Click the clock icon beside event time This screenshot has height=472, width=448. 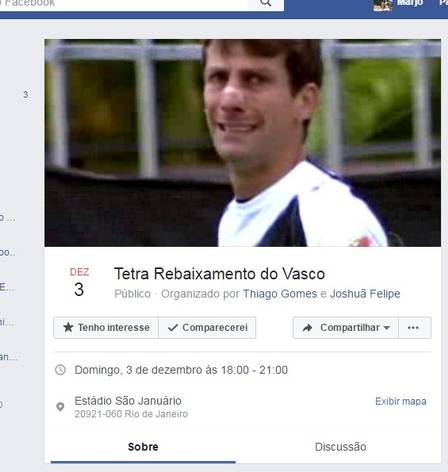(60, 370)
